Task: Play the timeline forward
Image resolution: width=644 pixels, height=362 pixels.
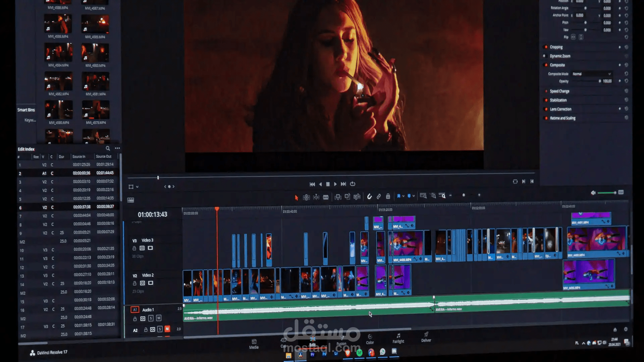Action: 335,184
